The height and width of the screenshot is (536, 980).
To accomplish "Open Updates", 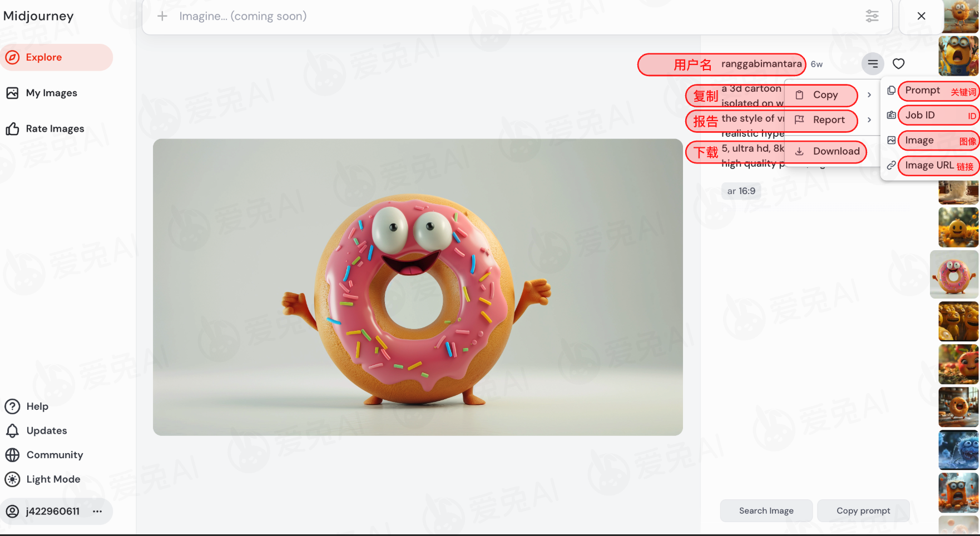I will 47,430.
